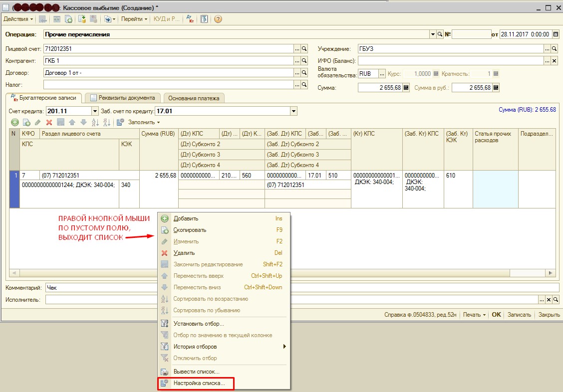
Task: Switch to Реквизиты документа tab
Action: (x=123, y=98)
